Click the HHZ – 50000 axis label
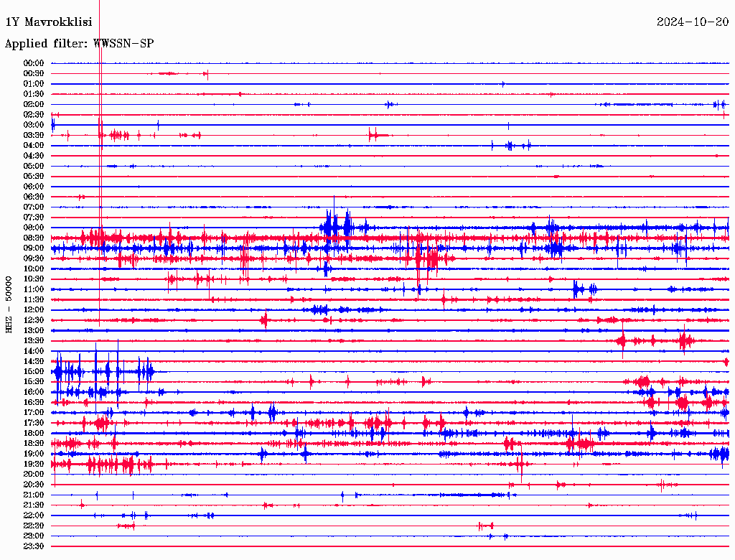The image size is (735, 560). pos(9,304)
